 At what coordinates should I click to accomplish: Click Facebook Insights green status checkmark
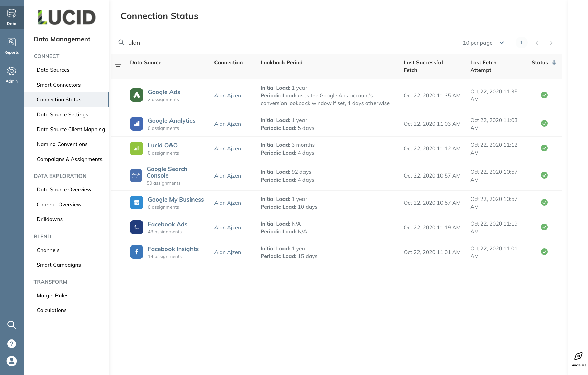coord(544,252)
